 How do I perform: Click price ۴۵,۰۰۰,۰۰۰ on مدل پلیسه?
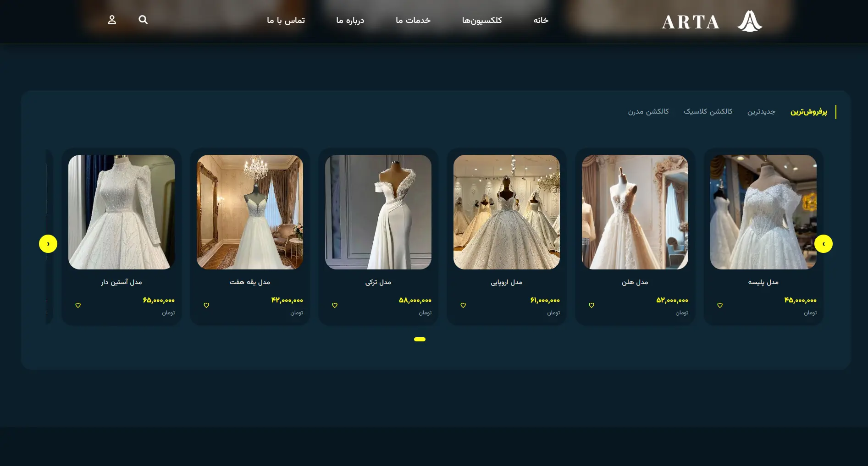pyautogui.click(x=801, y=301)
